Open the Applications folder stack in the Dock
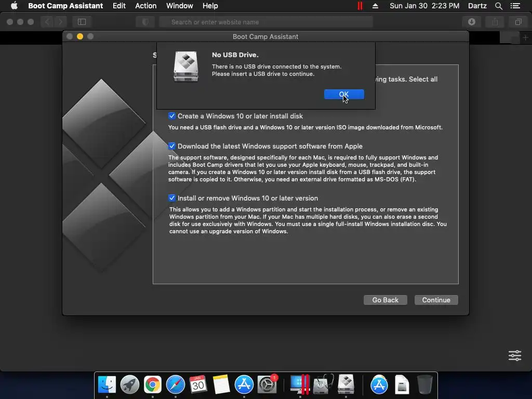Screen dimensions: 532x399 [x=379, y=385]
